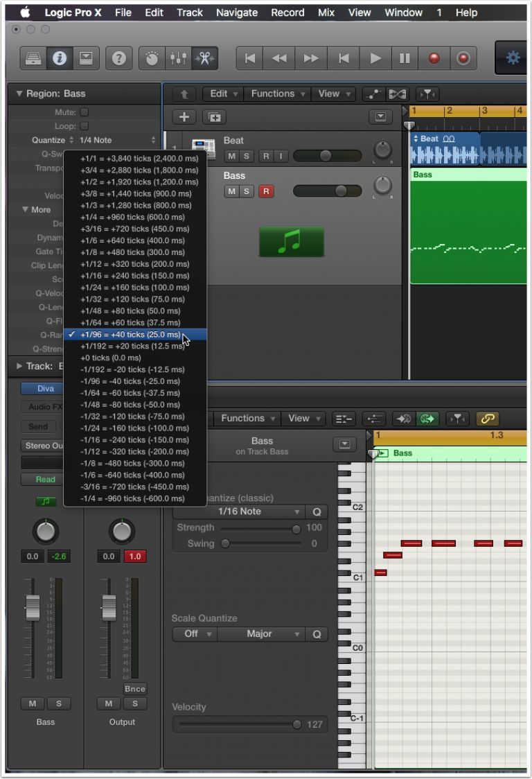This screenshot has width=532, height=779.
Task: Open the Library panel icon
Action: pos(33,59)
